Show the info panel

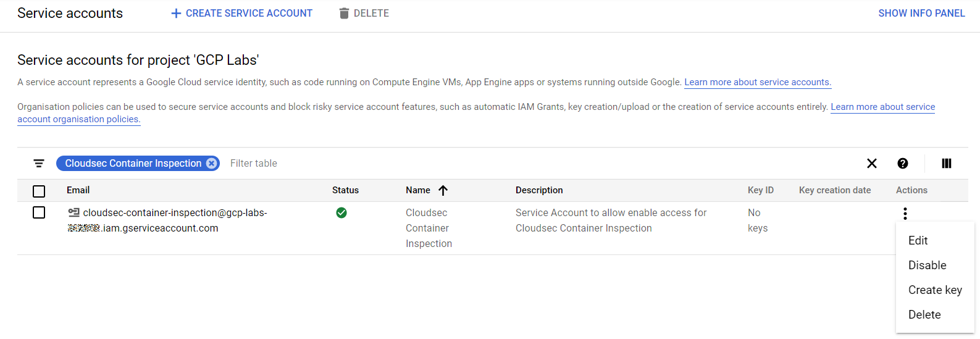921,14
